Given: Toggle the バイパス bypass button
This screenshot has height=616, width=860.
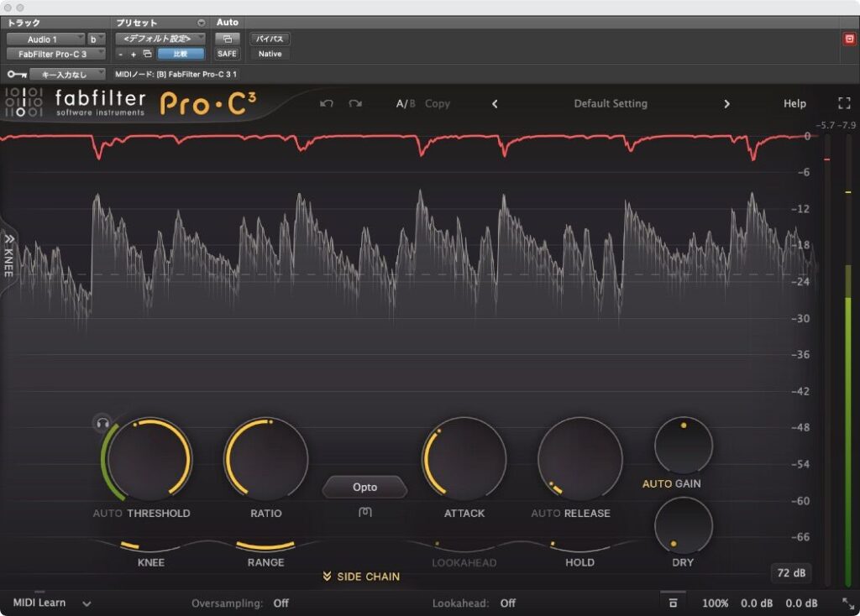Looking at the screenshot, I should [x=270, y=39].
